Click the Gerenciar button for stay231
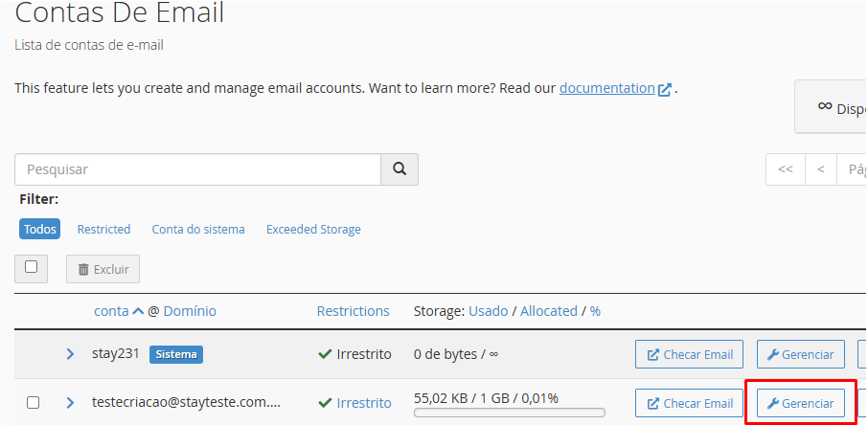 (x=801, y=354)
